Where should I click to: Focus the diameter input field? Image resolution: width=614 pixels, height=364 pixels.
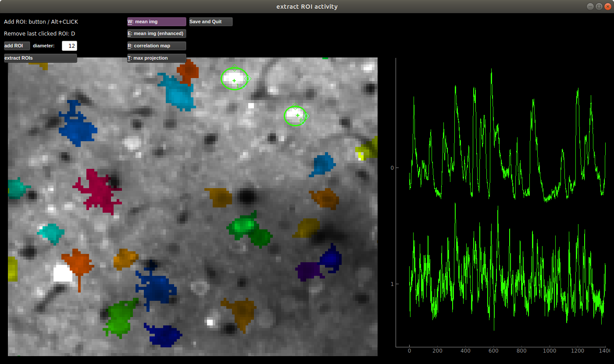[x=69, y=46]
